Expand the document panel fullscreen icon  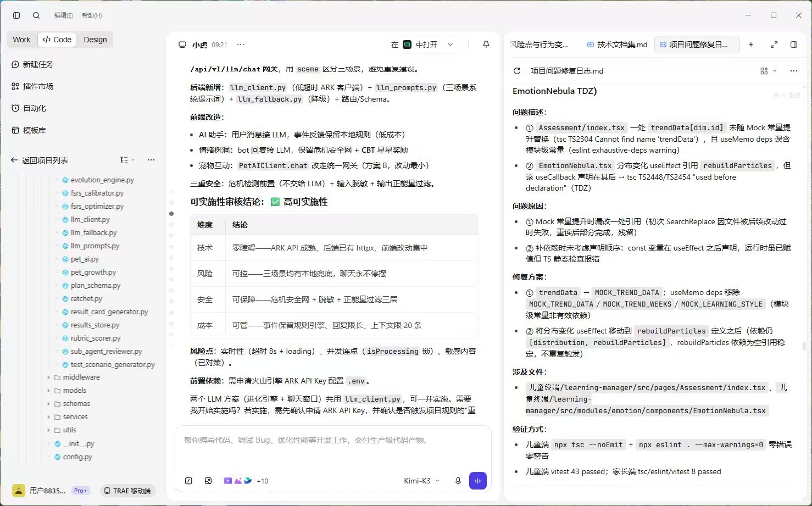pos(774,45)
